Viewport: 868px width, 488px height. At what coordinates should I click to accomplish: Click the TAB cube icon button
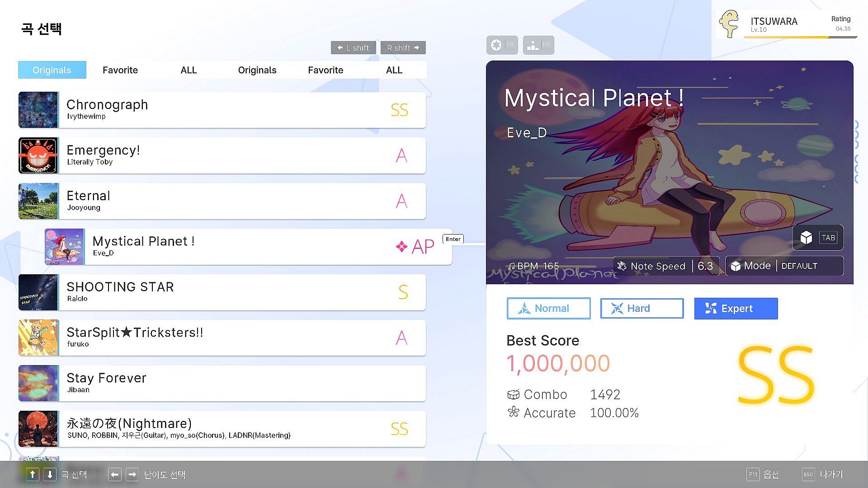818,238
